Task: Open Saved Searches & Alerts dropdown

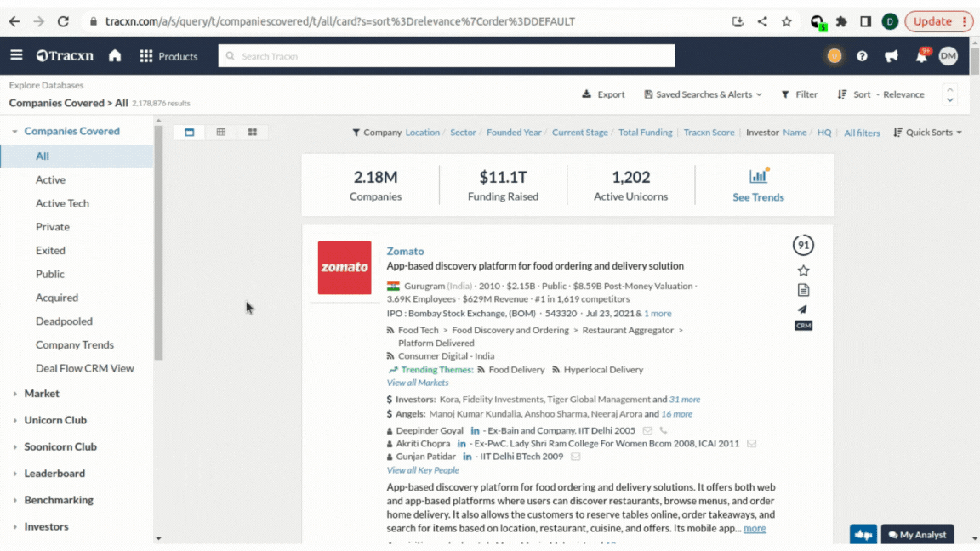Action: [703, 94]
